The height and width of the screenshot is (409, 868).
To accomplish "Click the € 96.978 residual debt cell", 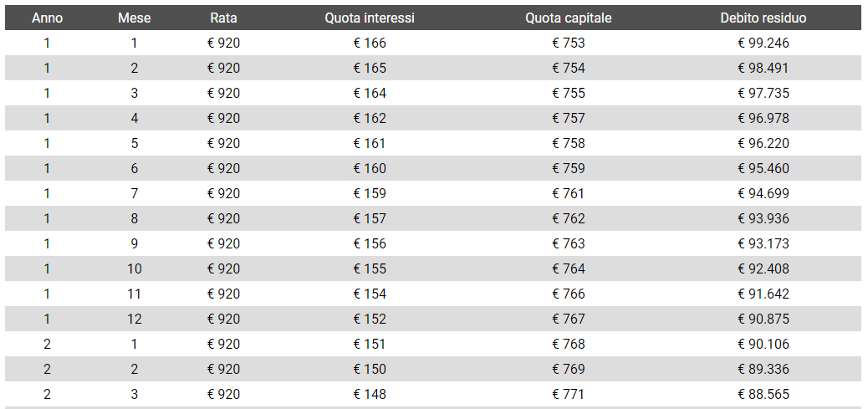I will pos(763,118).
